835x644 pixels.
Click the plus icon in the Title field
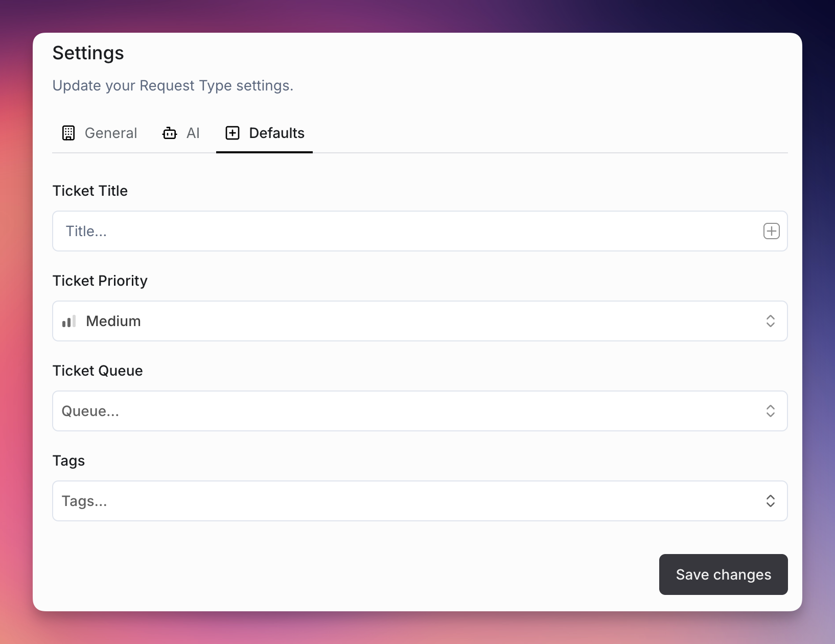(x=771, y=231)
